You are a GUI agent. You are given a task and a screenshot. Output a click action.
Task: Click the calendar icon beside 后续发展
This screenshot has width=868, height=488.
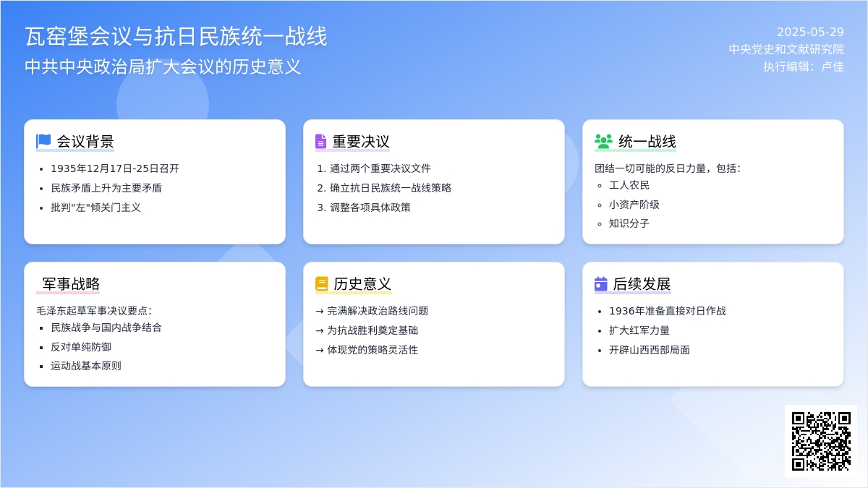click(601, 283)
